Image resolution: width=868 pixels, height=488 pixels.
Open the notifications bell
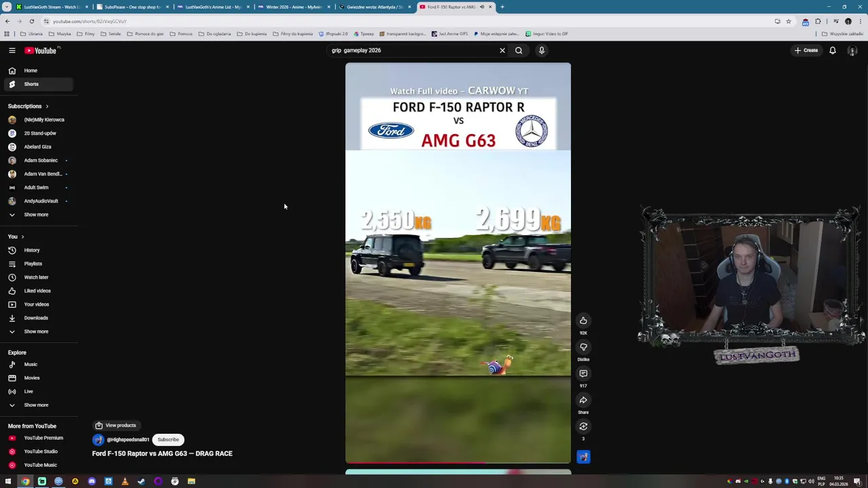(x=833, y=50)
